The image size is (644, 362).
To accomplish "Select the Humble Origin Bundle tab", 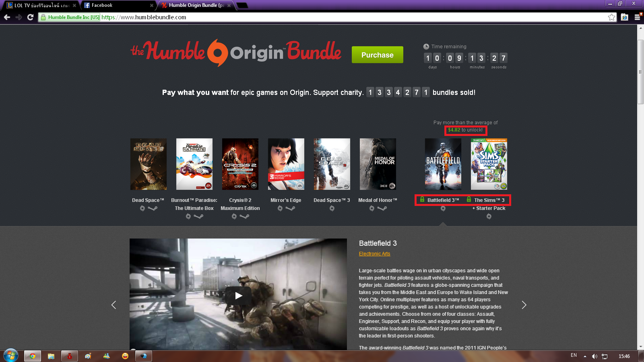I will (195, 5).
